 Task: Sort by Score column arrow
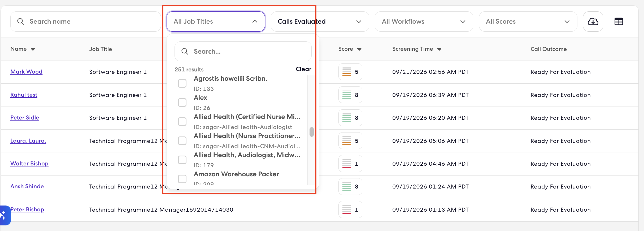click(359, 49)
